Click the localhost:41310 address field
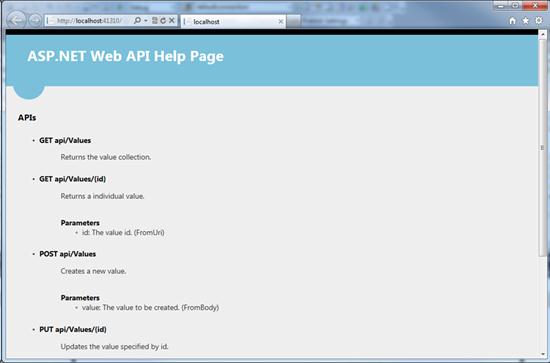550x363 pixels. (x=89, y=21)
